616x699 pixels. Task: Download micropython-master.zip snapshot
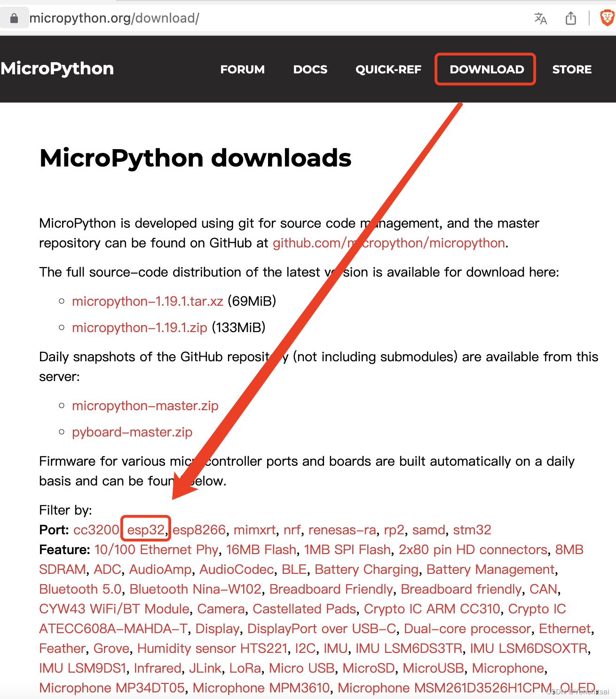(x=145, y=406)
